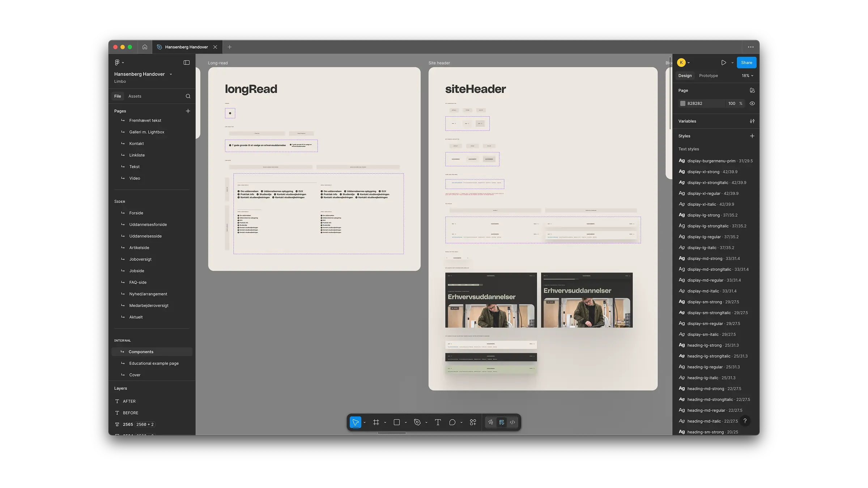Switch to the Prototype tab
Screen dimensions: 868x488
click(708, 76)
